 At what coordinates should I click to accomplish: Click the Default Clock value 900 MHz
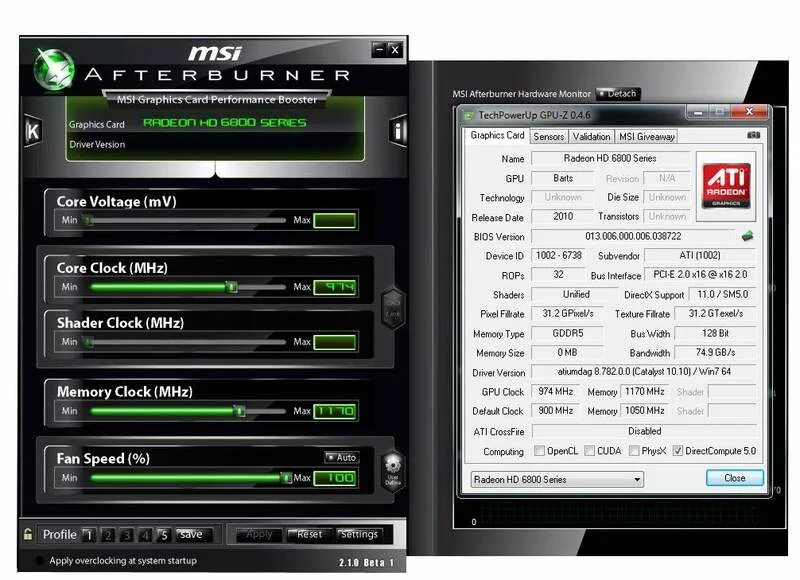[555, 411]
